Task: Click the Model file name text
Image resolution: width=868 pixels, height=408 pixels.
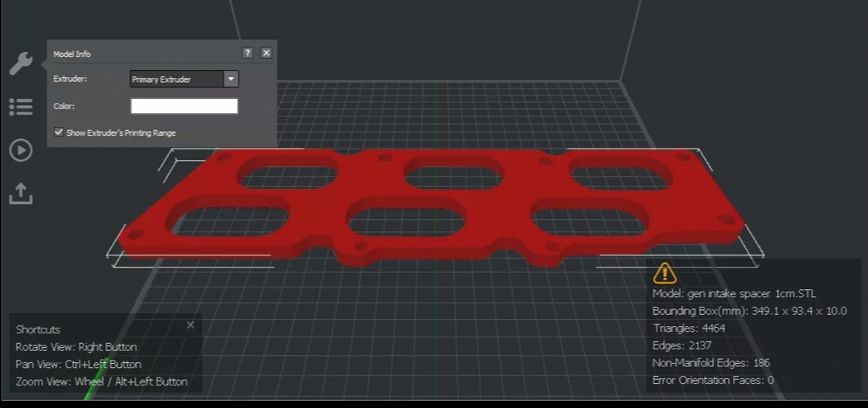Action: click(x=734, y=294)
